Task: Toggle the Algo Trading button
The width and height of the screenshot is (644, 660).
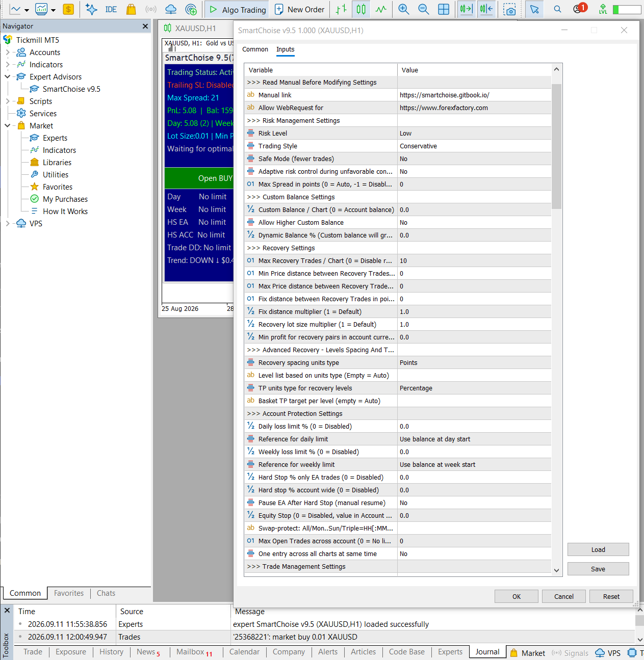Action: point(238,9)
